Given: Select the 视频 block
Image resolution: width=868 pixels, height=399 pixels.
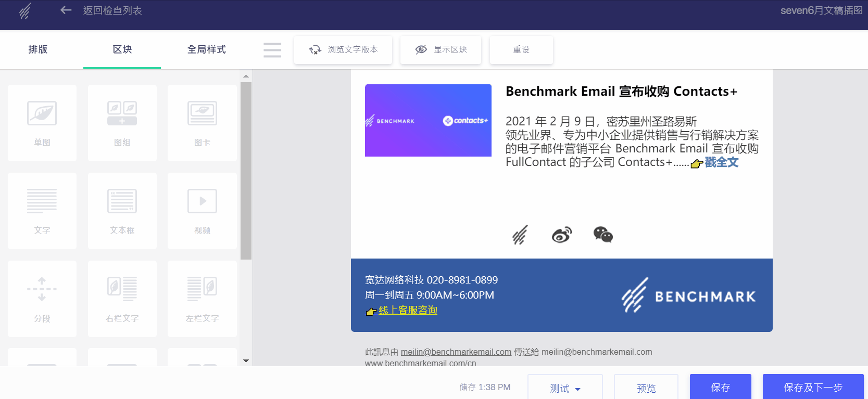Looking at the screenshot, I should tap(202, 211).
